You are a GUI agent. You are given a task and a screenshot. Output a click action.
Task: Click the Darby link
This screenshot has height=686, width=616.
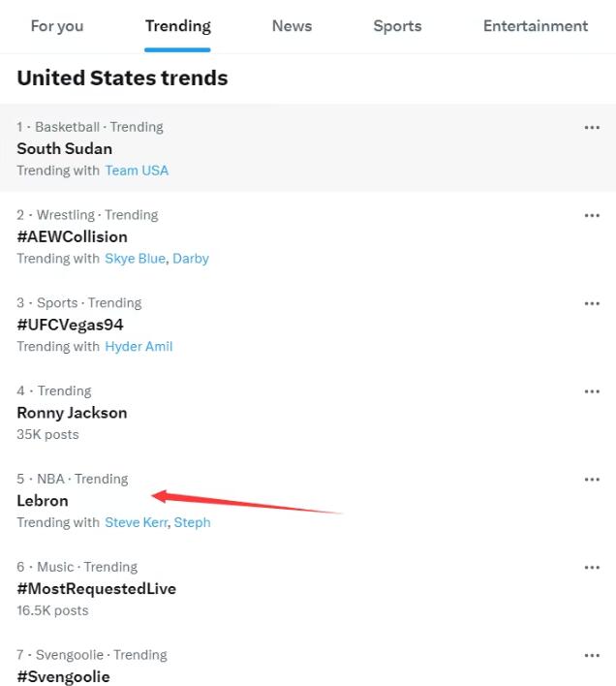[x=191, y=259]
